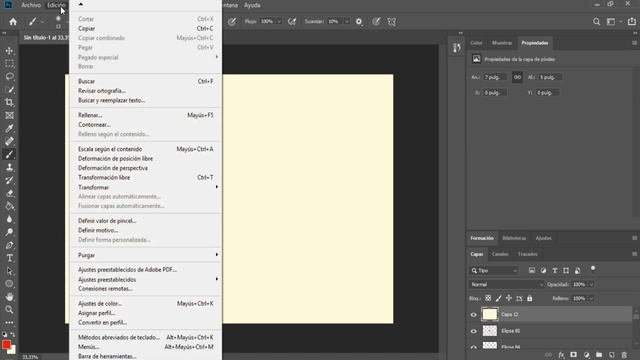Image resolution: width=640 pixels, height=360 pixels.
Task: Click the red foreground color swatch
Action: 6,344
